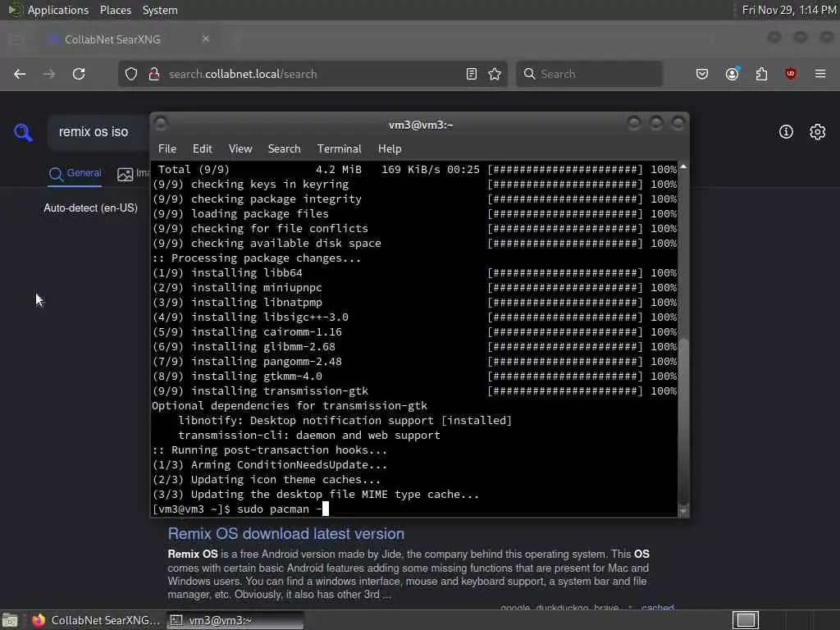Click the insecure connection padlock icon
Screen dimensions: 840x630
pyautogui.click(x=153, y=74)
